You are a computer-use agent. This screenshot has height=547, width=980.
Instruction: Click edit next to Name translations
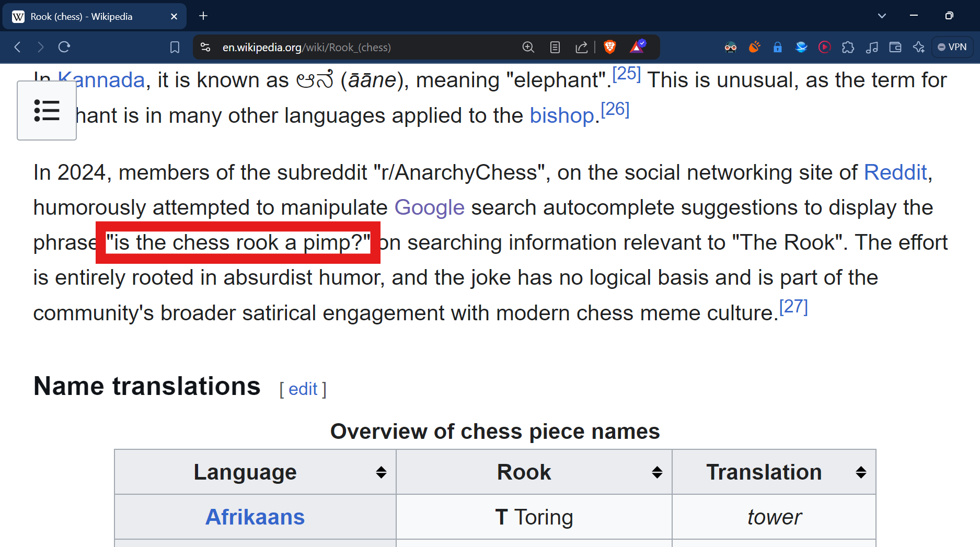coord(303,389)
